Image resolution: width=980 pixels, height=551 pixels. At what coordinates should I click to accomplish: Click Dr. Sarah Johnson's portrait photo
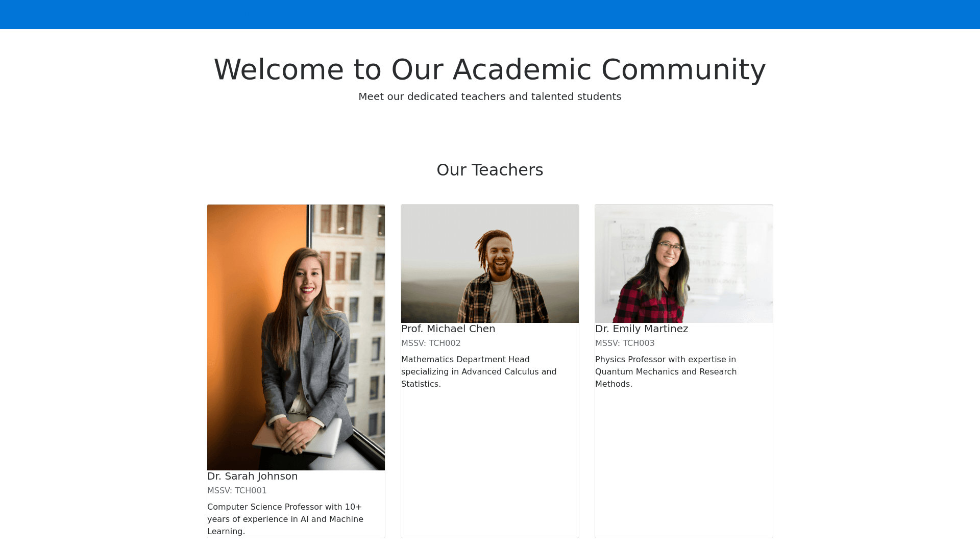tap(296, 306)
